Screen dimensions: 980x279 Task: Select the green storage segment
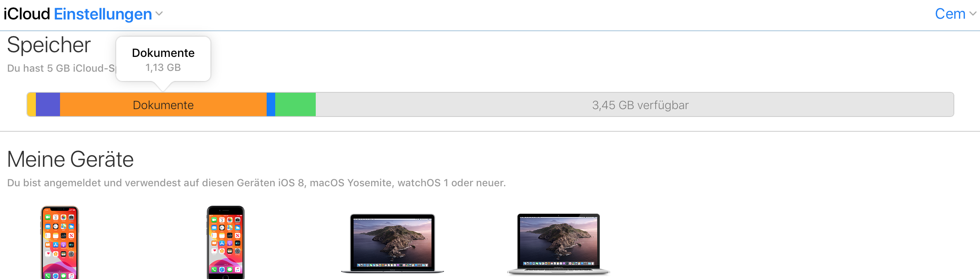[x=295, y=104]
